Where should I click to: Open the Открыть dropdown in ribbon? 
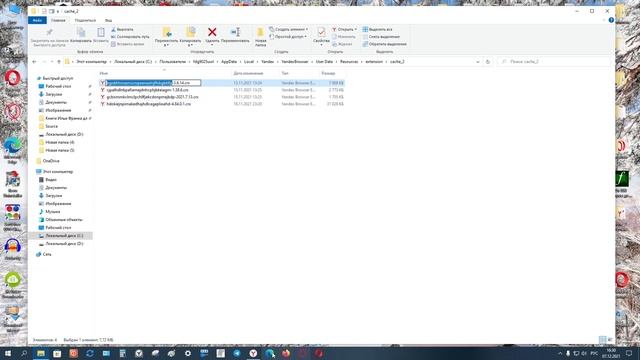pyautogui.click(x=344, y=29)
